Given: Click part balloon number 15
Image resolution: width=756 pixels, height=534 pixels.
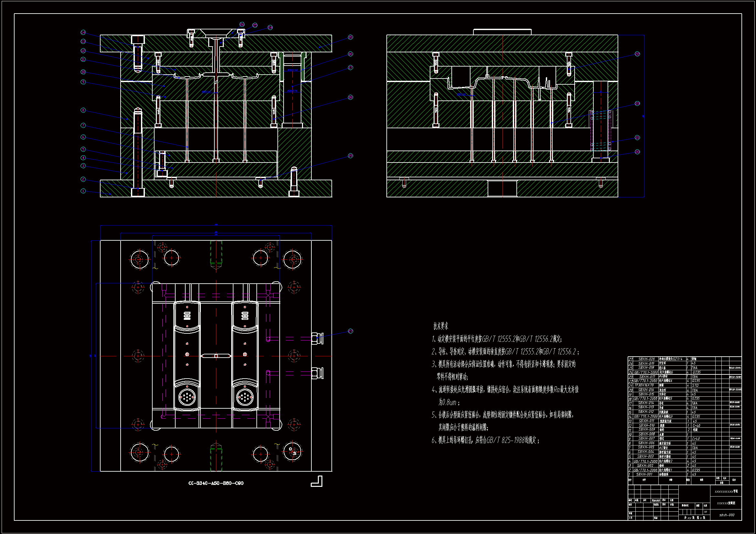Looking at the screenshot, I should 350,37.
